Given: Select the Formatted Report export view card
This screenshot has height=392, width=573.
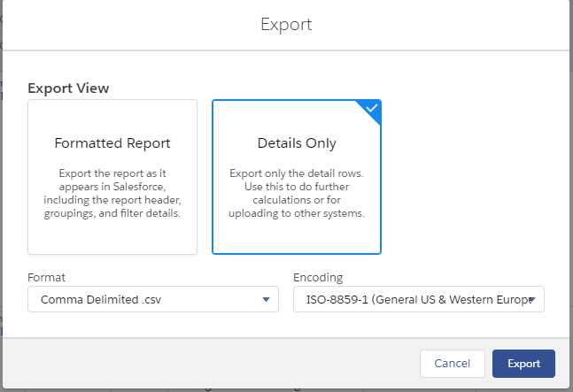Looking at the screenshot, I should coord(112,176).
